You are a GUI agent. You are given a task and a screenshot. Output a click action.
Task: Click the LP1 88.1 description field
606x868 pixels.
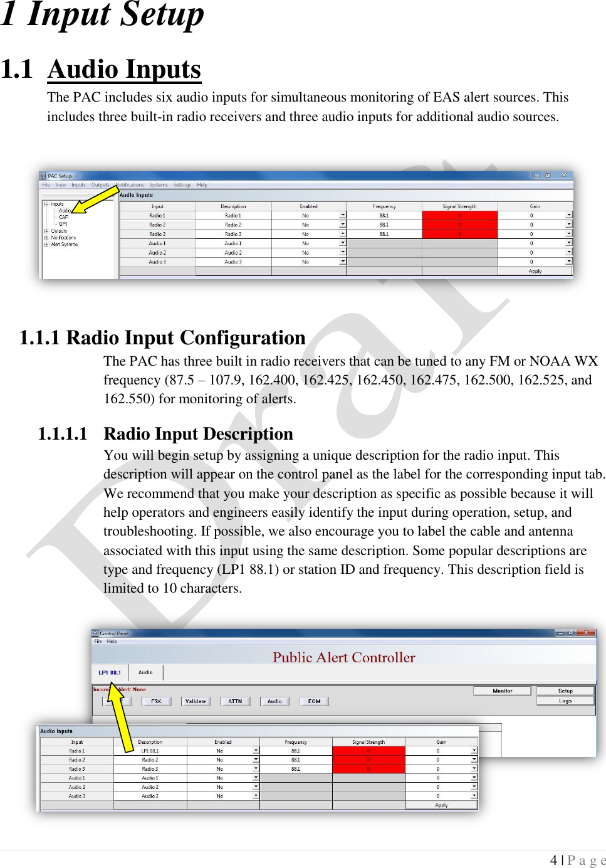pos(150,750)
